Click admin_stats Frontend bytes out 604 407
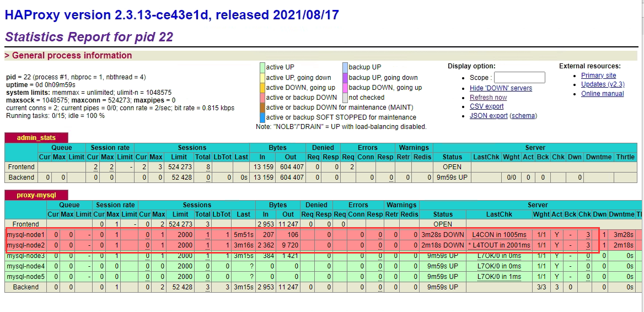 292,166
